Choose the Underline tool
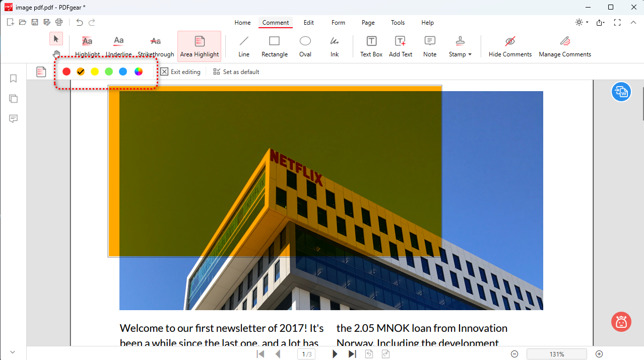 [x=119, y=47]
